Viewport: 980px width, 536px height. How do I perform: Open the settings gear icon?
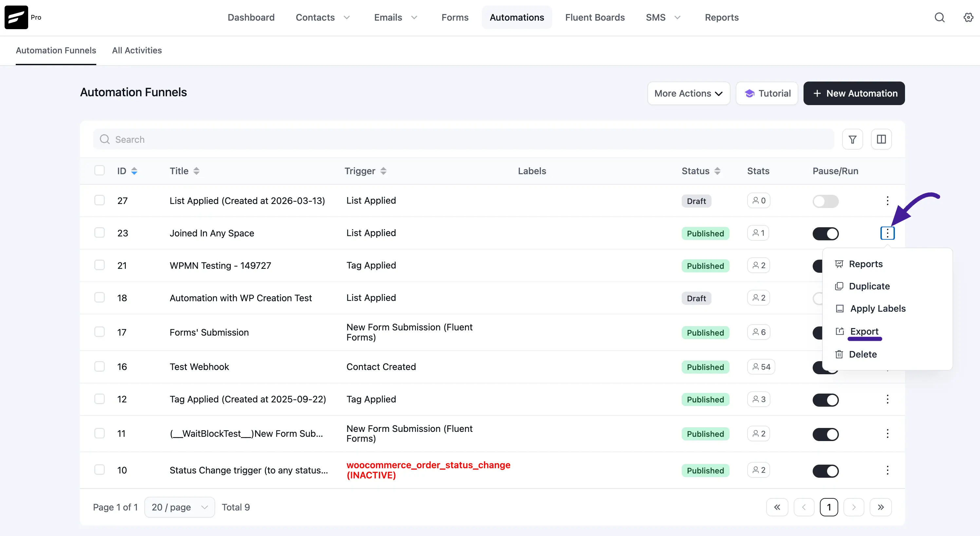[968, 17]
